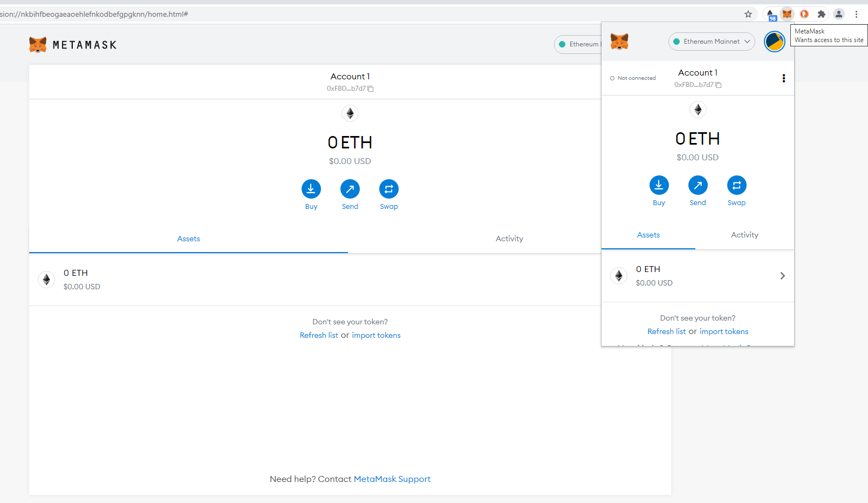Click the browser address bar URL
The image size is (868, 503).
click(x=94, y=14)
